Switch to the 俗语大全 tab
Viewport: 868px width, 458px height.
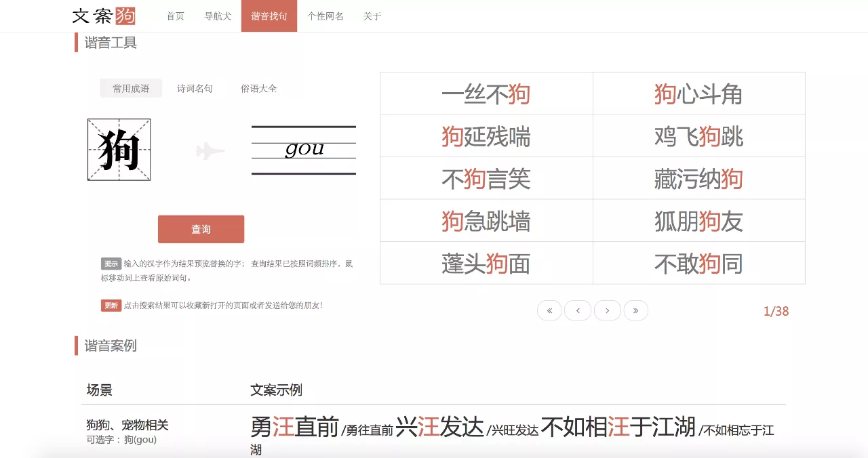(x=258, y=88)
